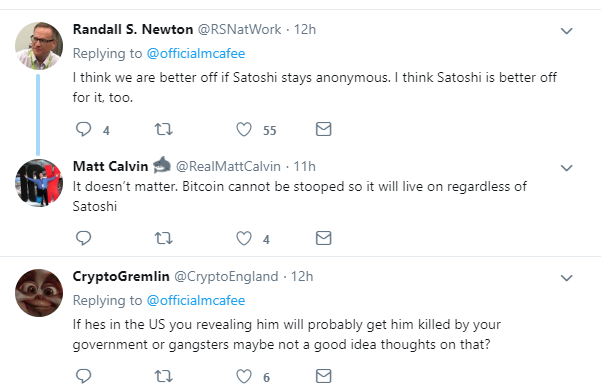601x392 pixels.
Task: Open @officialmcafee link in CryptoGremlin's reply
Action: click(196, 300)
